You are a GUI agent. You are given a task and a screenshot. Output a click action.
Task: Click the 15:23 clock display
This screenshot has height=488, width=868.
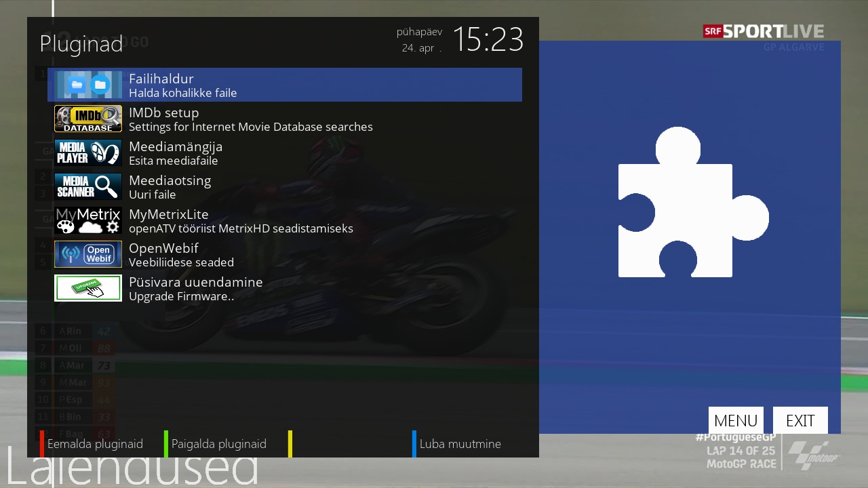[488, 39]
